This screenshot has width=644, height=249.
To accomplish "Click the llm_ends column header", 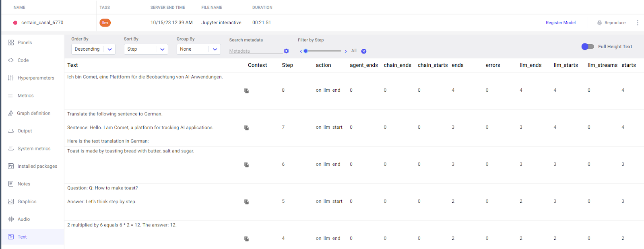I will coord(530,65).
